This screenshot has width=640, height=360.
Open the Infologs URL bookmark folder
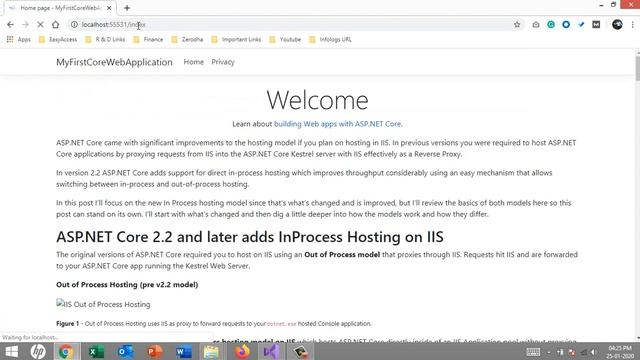coord(331,40)
